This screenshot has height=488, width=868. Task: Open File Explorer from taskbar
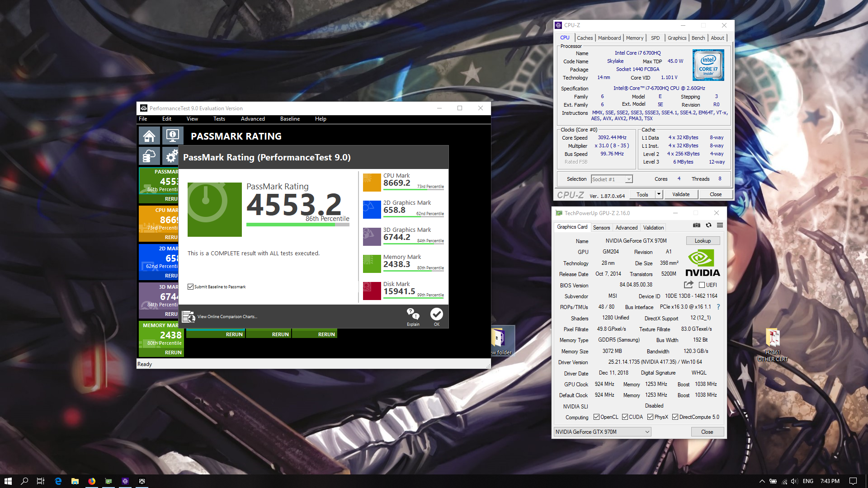click(75, 481)
